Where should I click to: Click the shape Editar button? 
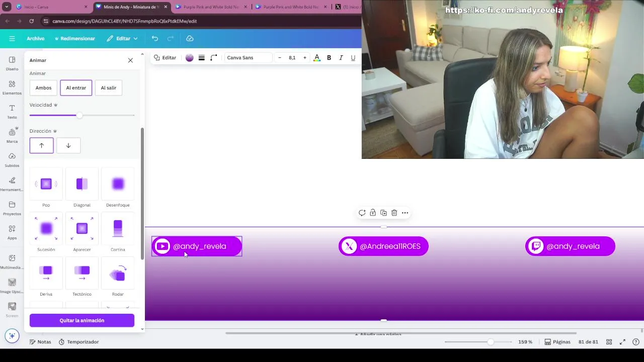click(x=165, y=58)
